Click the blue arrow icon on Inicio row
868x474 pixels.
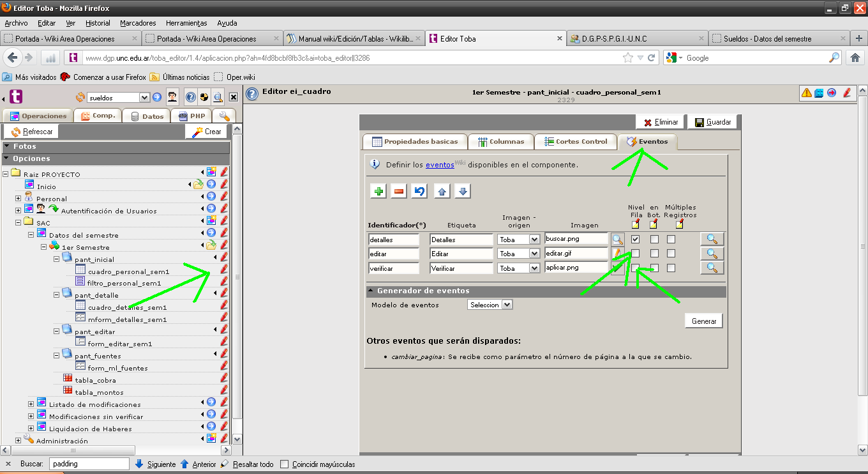click(x=211, y=184)
